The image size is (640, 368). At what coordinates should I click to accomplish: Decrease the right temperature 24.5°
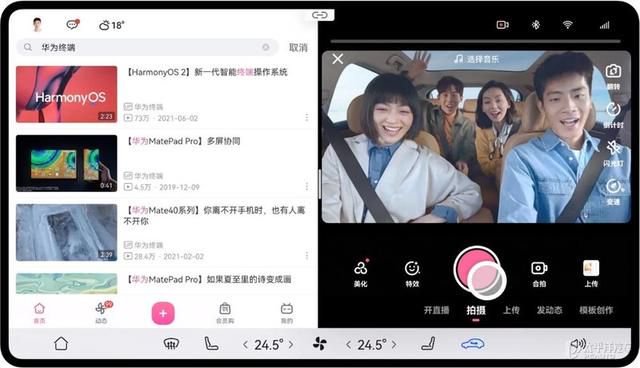pos(348,345)
